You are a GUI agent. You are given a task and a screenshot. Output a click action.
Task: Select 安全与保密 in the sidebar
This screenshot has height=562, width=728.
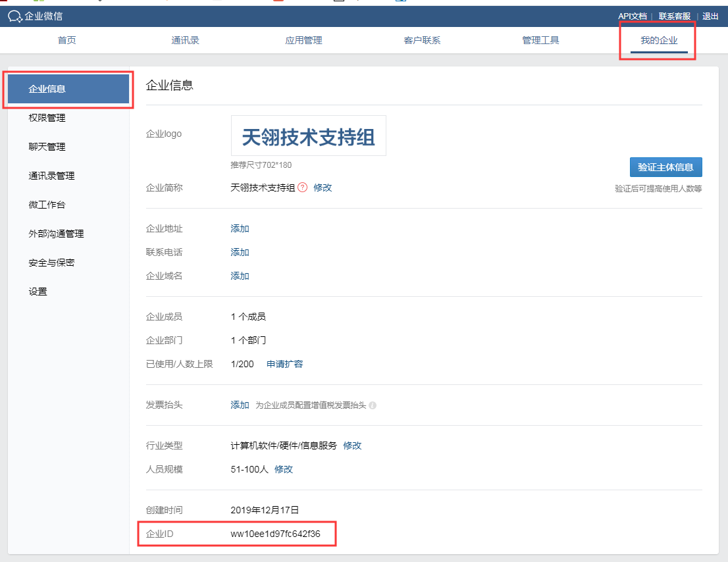[x=51, y=263]
